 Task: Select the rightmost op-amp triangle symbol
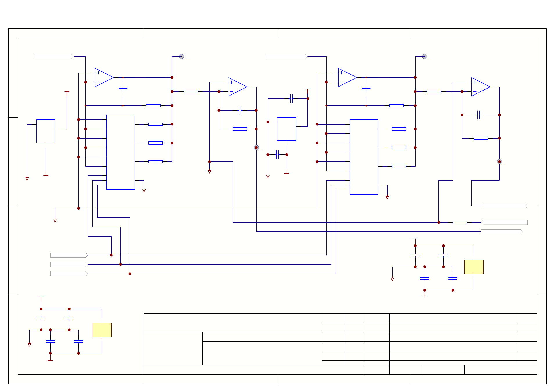481,87
